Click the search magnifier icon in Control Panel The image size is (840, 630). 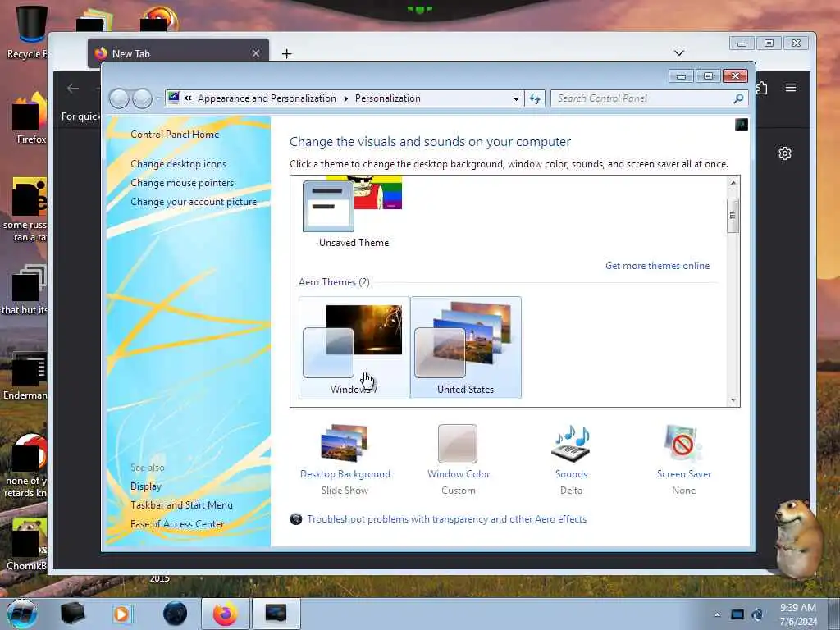[739, 98]
